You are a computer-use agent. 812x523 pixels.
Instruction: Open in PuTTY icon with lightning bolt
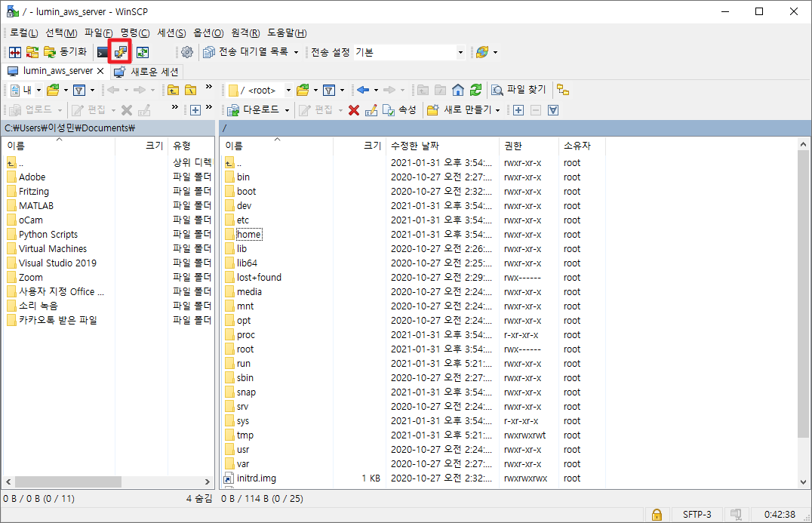(x=120, y=52)
